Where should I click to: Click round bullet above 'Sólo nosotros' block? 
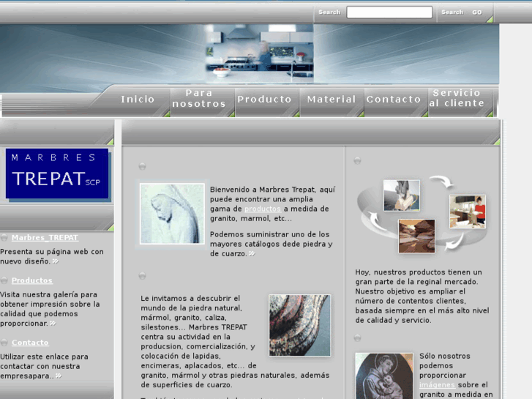click(357, 338)
